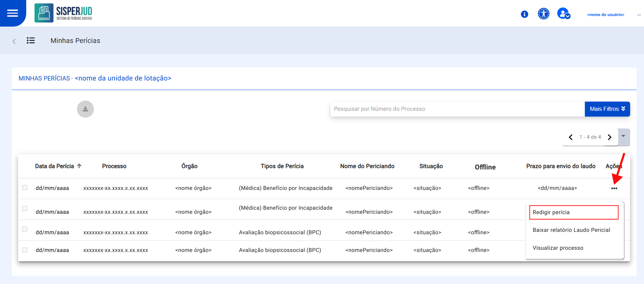Image resolution: width=644 pixels, height=284 pixels.
Task: Click the list view icon
Action: click(31, 41)
